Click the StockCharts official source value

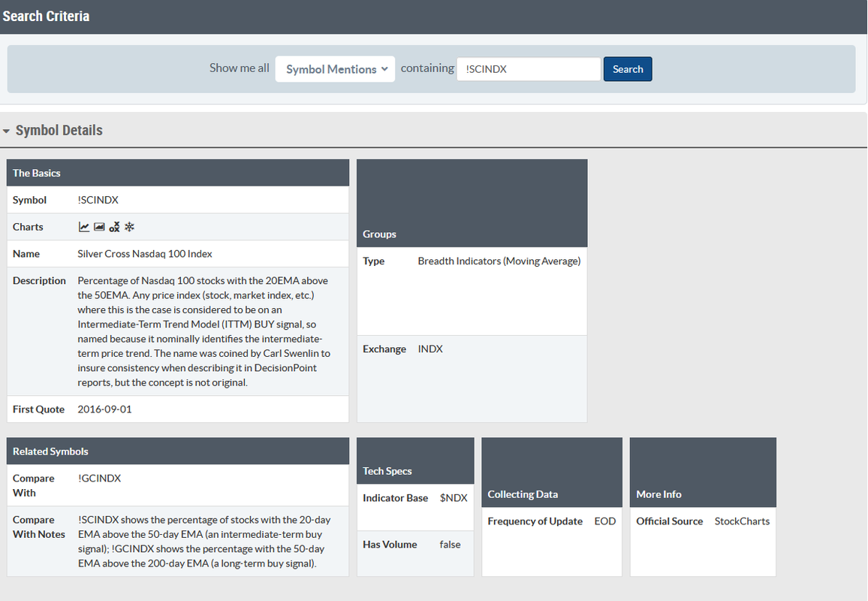742,521
